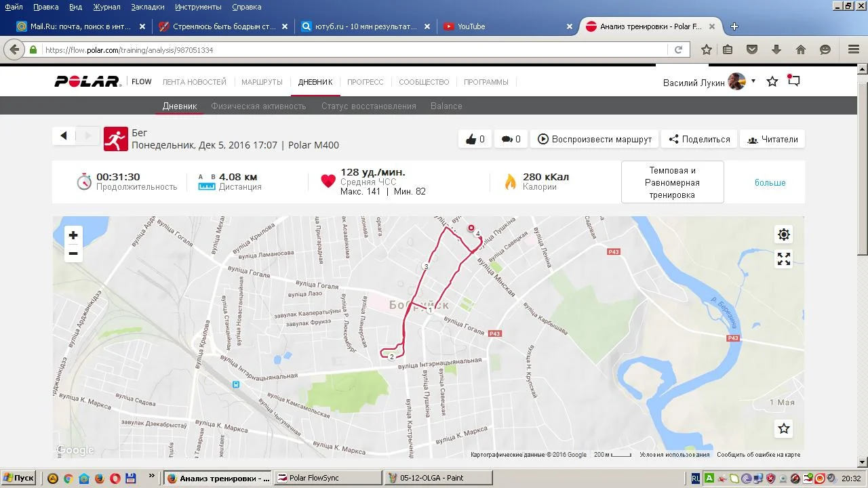Close the YouTube tab
The width and height of the screenshot is (868, 488).
[x=570, y=26]
